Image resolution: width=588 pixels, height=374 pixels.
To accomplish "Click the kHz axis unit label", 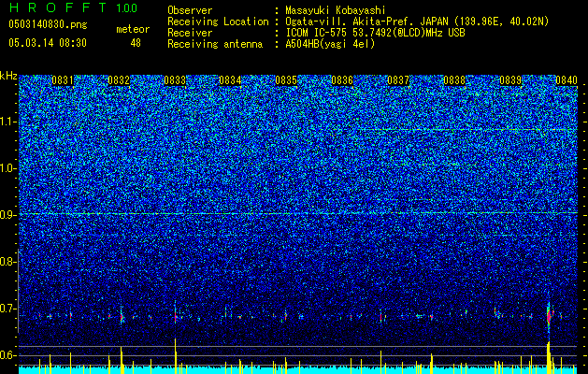I will tap(8, 76).
